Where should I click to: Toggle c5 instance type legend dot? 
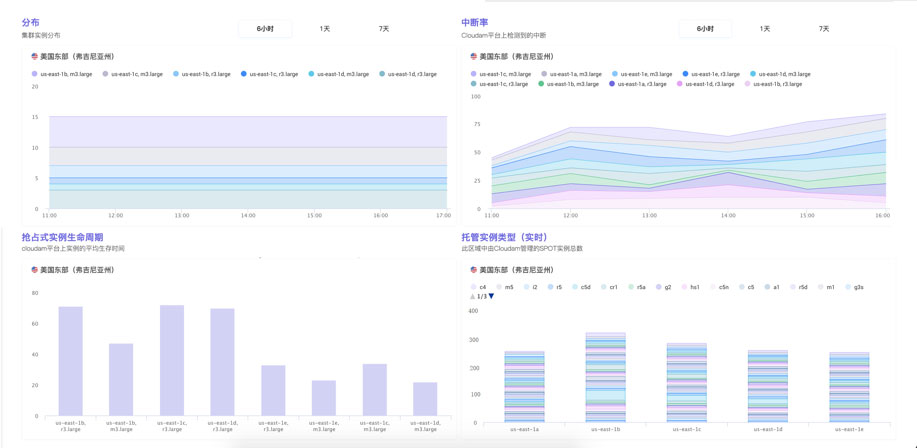pyautogui.click(x=742, y=287)
